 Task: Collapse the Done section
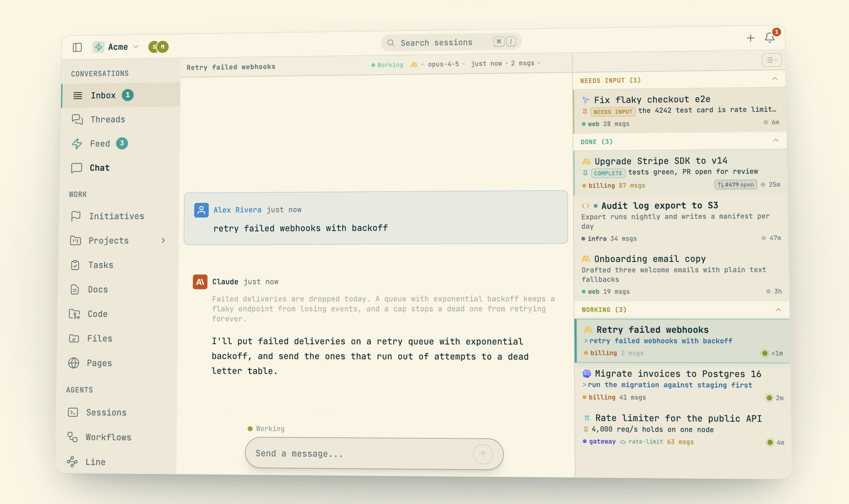click(776, 141)
